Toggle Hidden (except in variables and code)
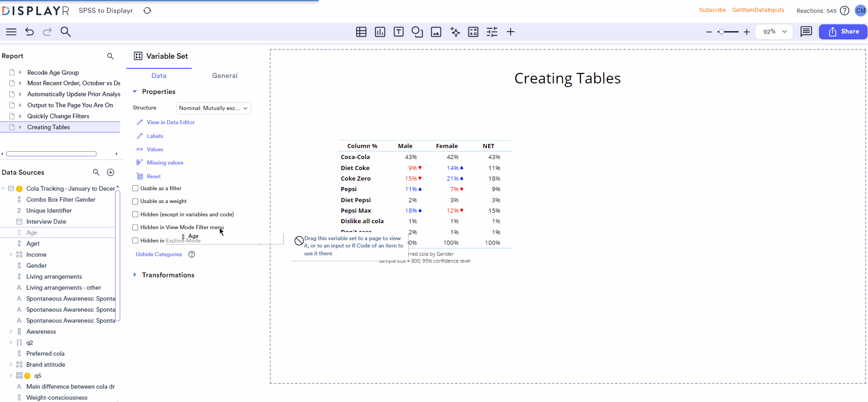This screenshot has height=402, width=868. tap(135, 215)
